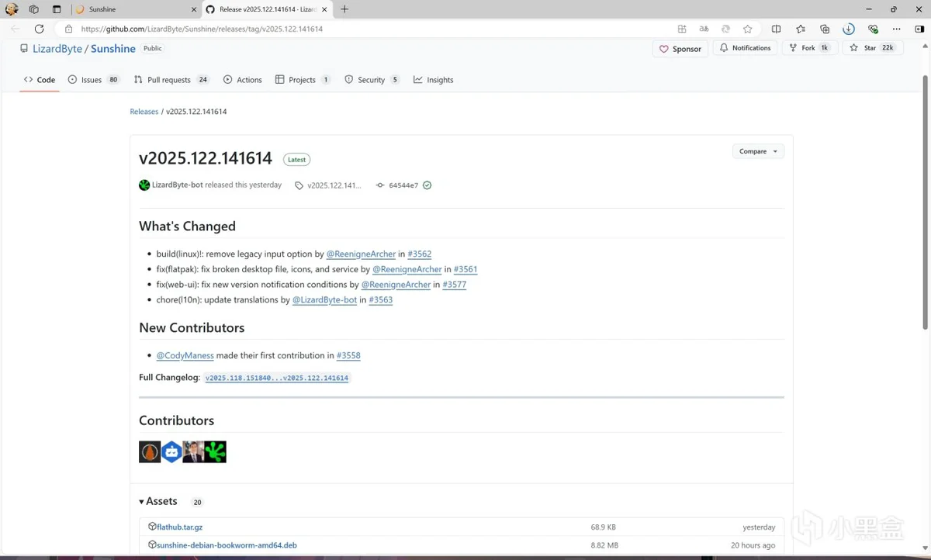Click the Notifications button
This screenshot has height=560, width=931.
click(744, 48)
